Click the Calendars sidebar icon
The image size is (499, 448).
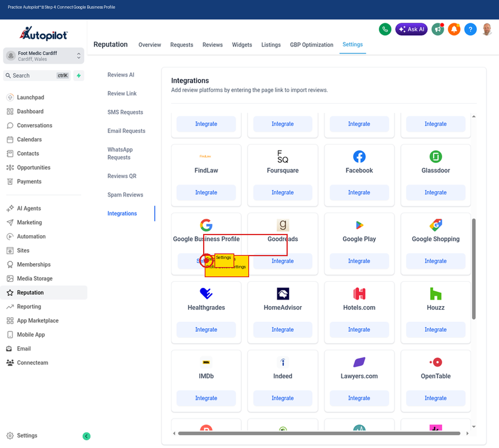tap(10, 140)
